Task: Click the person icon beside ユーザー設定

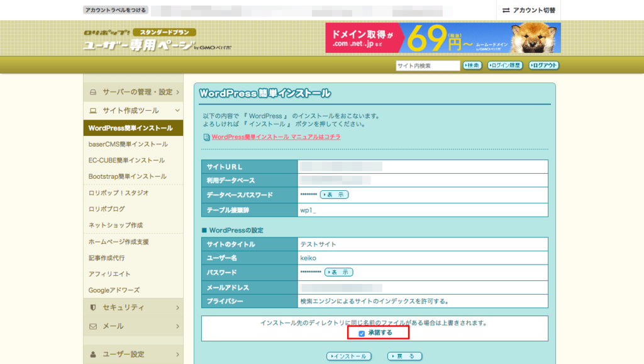Action: (x=93, y=354)
